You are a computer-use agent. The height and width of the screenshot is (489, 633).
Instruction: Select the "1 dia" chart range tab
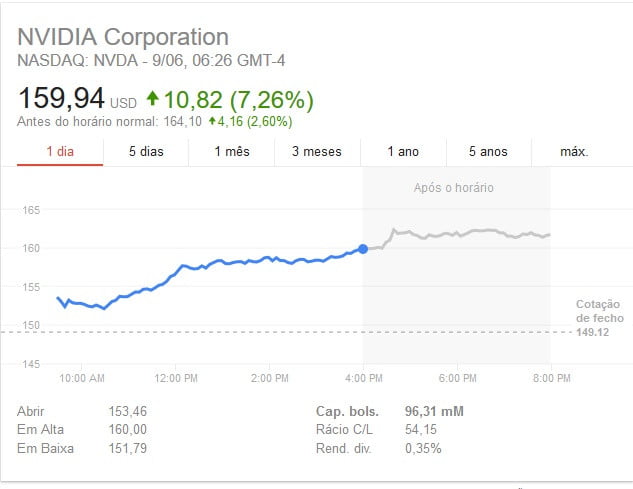click(60, 152)
